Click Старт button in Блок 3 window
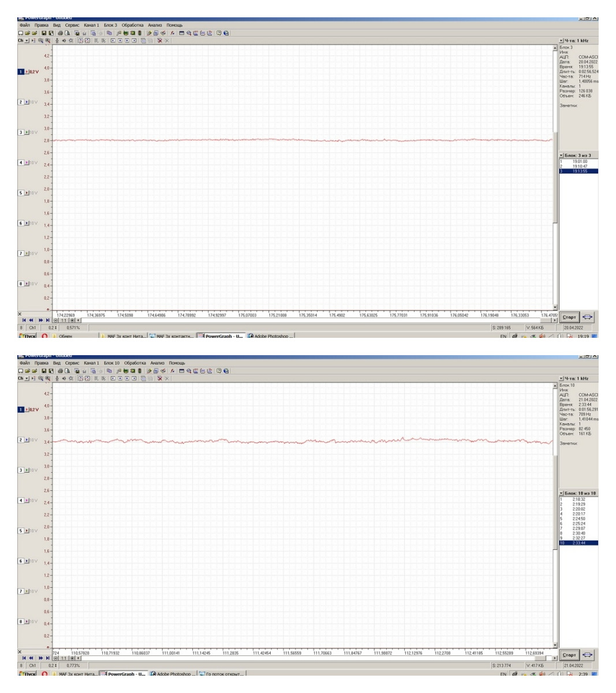616x693 pixels. (x=569, y=317)
